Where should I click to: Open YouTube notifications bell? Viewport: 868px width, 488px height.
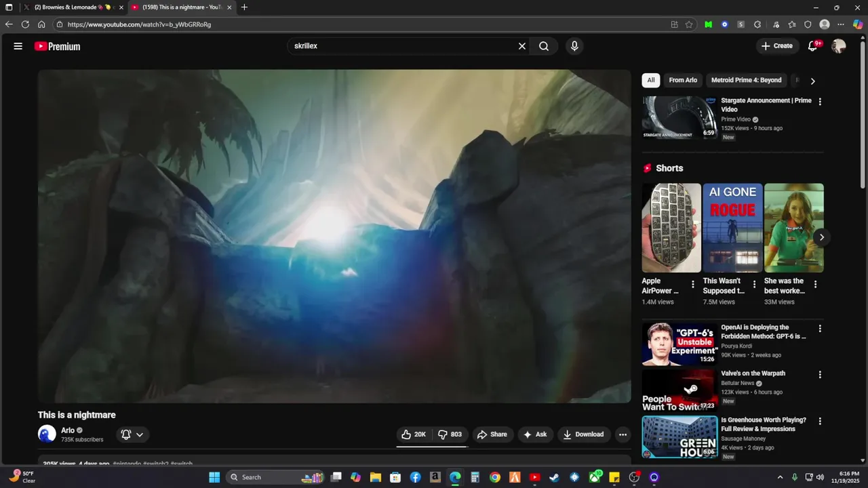[813, 46]
